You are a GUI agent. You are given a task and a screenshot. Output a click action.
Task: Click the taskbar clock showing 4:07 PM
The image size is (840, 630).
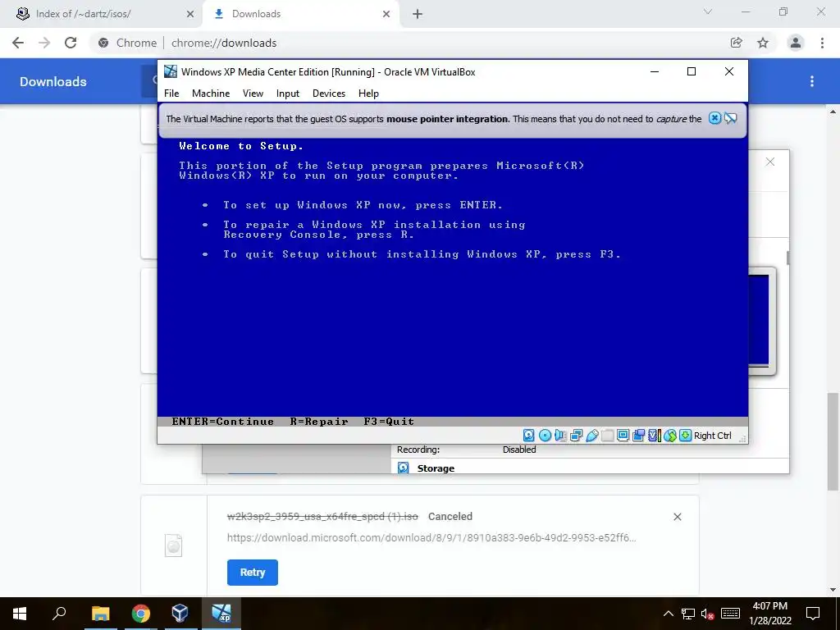[x=770, y=614]
